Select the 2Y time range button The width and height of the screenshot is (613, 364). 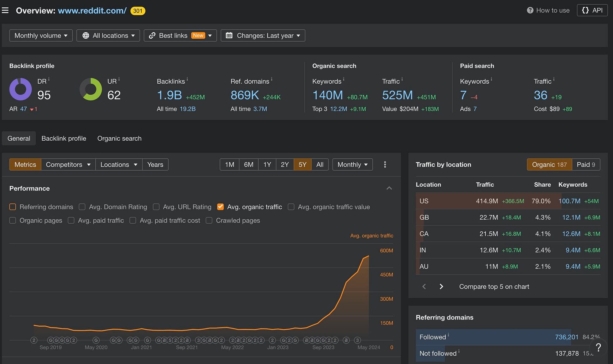[x=285, y=165]
